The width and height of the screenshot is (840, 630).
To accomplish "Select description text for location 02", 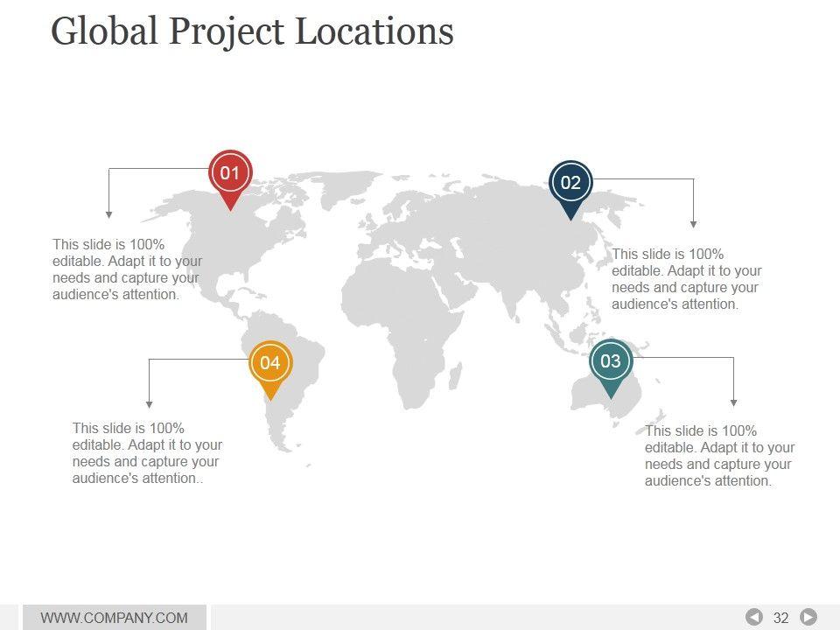I will [686, 279].
